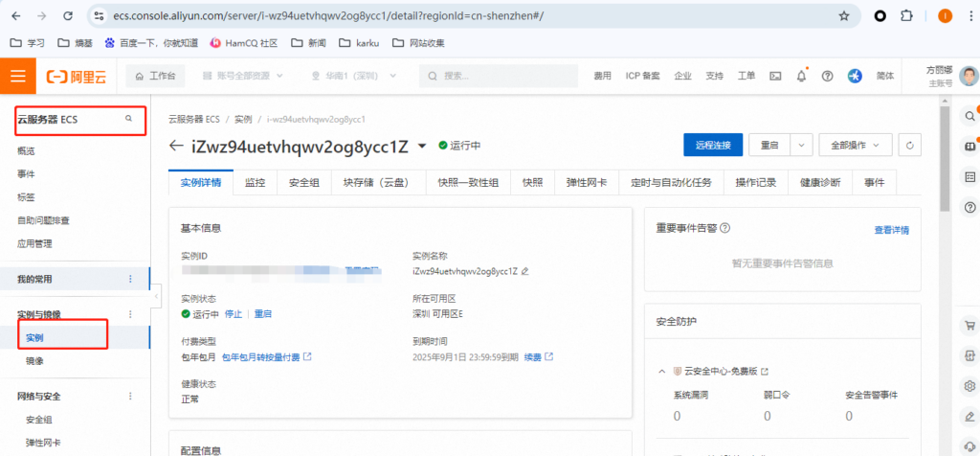
Task: Click the back arrow before instance name
Action: click(x=175, y=147)
